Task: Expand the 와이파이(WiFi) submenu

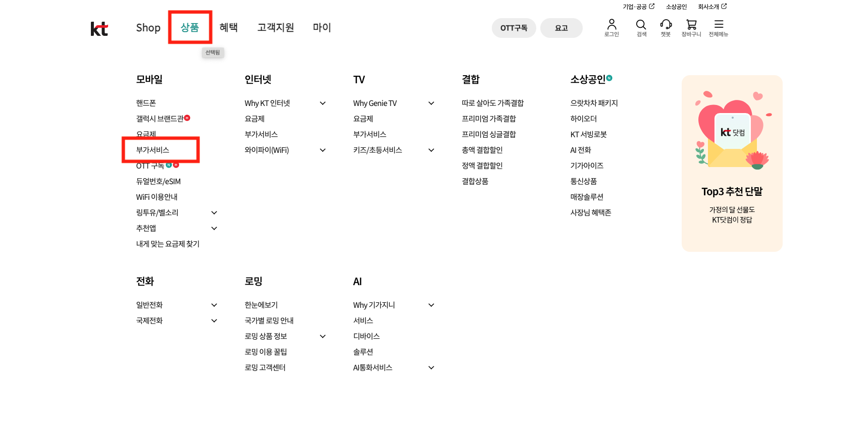Action: 323,150
